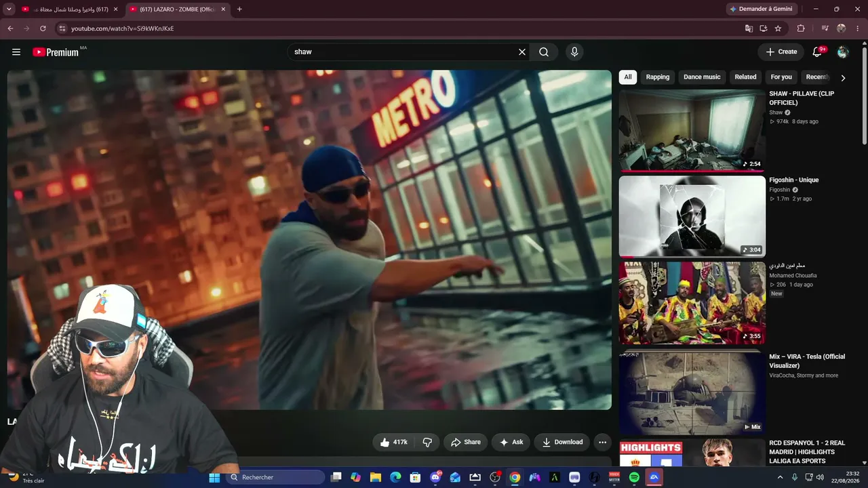
Task: Click Chrome's back arrow
Action: click(10, 28)
